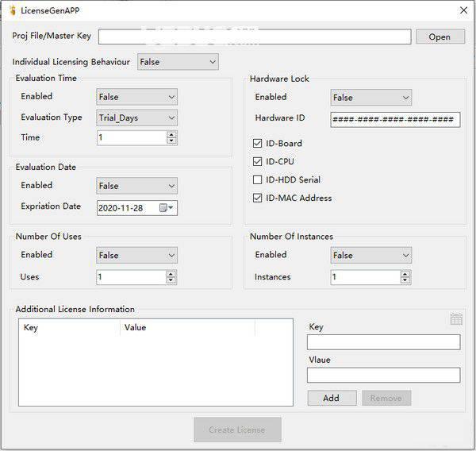Click the Key column header
Image resolution: width=476 pixels, height=451 pixels.
69,327
